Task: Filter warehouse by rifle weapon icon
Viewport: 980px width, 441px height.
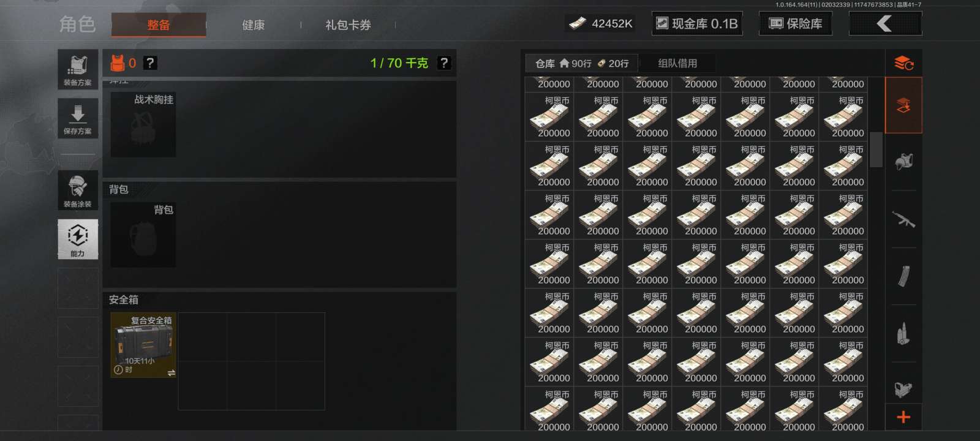Action: coord(903,219)
